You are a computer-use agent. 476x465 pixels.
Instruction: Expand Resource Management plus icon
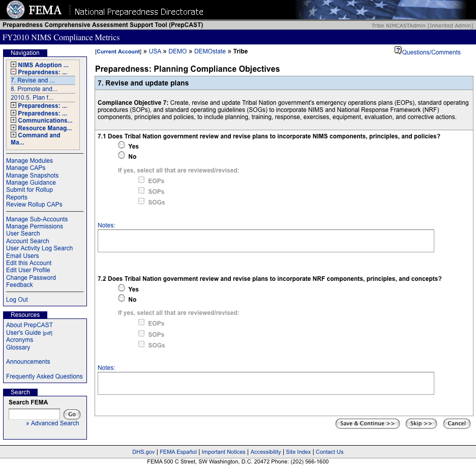[14, 128]
